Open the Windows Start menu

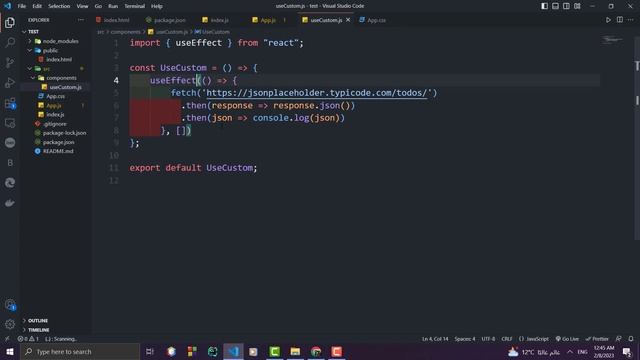point(10,351)
